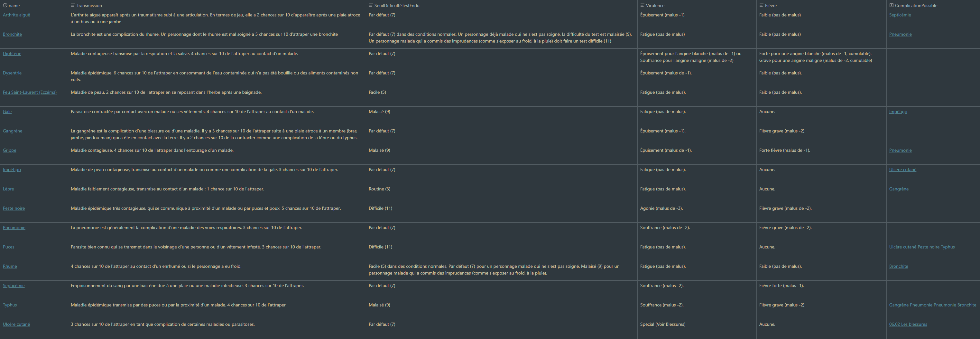Select the Transmission column header label
This screenshot has height=339, width=980.
(x=89, y=6)
